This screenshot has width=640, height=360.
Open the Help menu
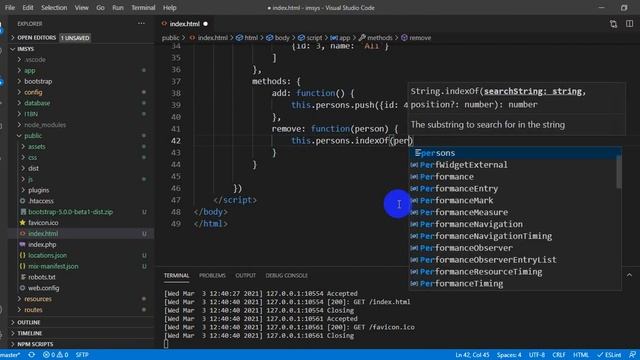169,8
